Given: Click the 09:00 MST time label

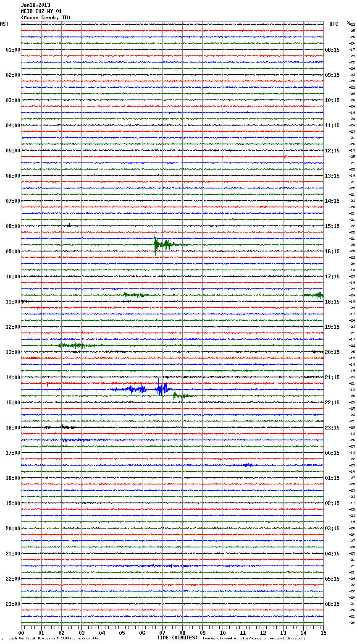Looking at the screenshot, I should (x=13, y=251).
